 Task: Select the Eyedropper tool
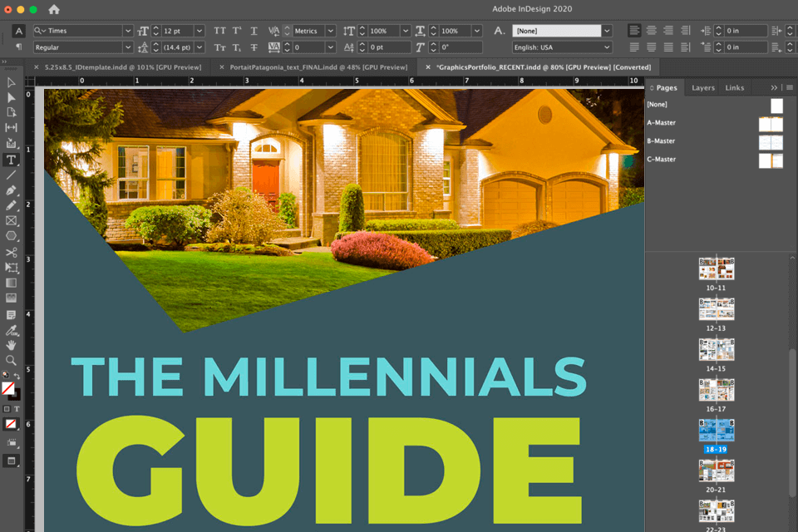(x=11, y=330)
